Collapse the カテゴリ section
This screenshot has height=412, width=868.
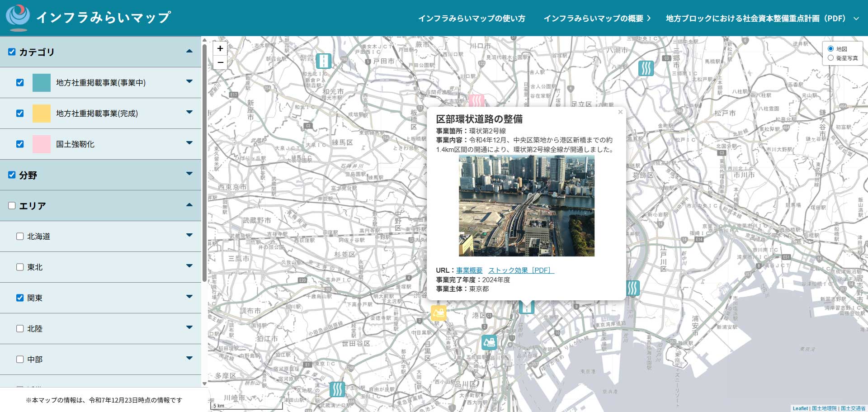click(189, 52)
